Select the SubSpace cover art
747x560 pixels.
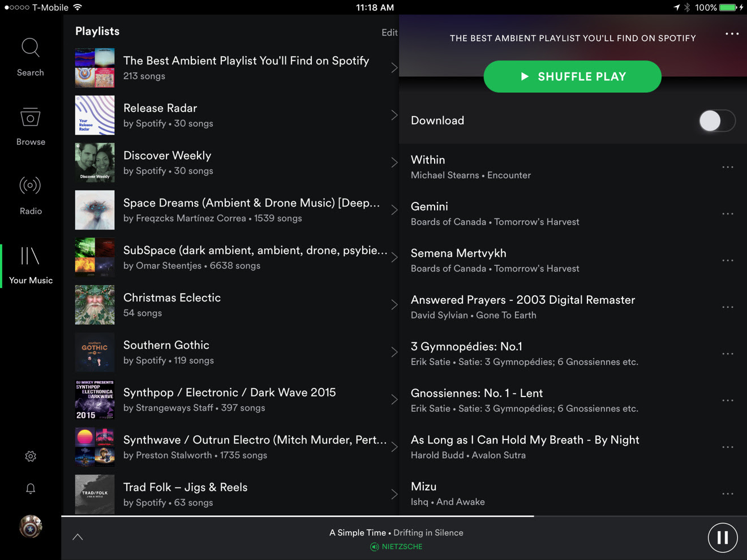click(x=95, y=257)
